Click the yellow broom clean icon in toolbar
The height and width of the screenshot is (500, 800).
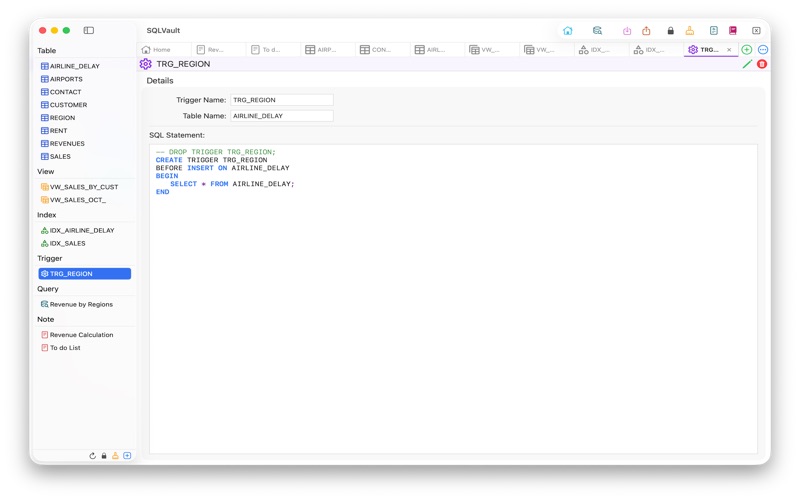(690, 31)
